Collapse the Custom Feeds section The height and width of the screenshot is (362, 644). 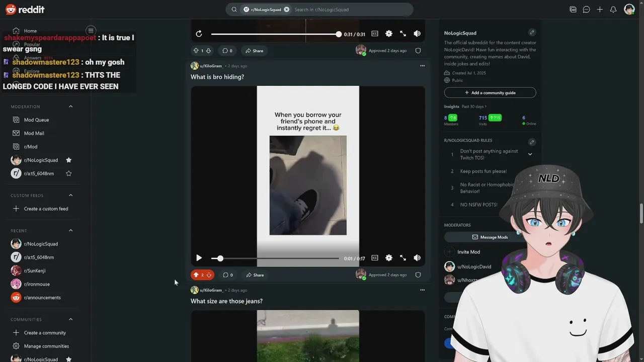tap(70, 195)
